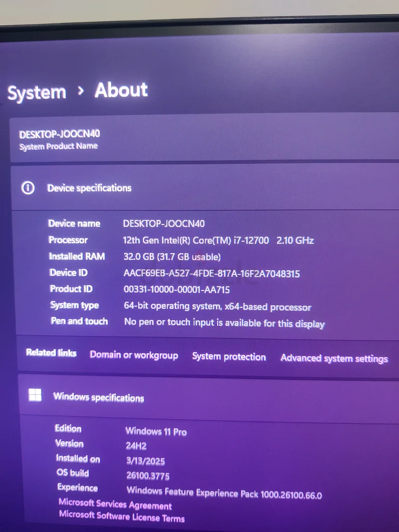Viewport: 399px width, 532px height.
Task: Click the About breadcrumb title
Action: point(121,90)
